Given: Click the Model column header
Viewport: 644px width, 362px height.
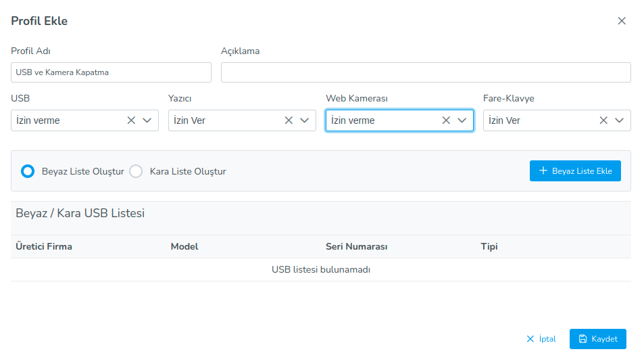Looking at the screenshot, I should coord(184,246).
